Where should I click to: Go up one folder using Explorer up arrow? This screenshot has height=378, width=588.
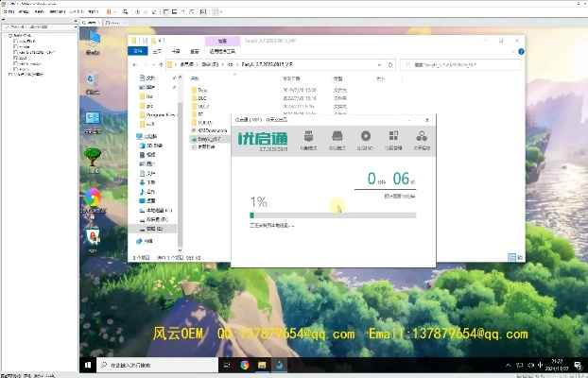161,65
